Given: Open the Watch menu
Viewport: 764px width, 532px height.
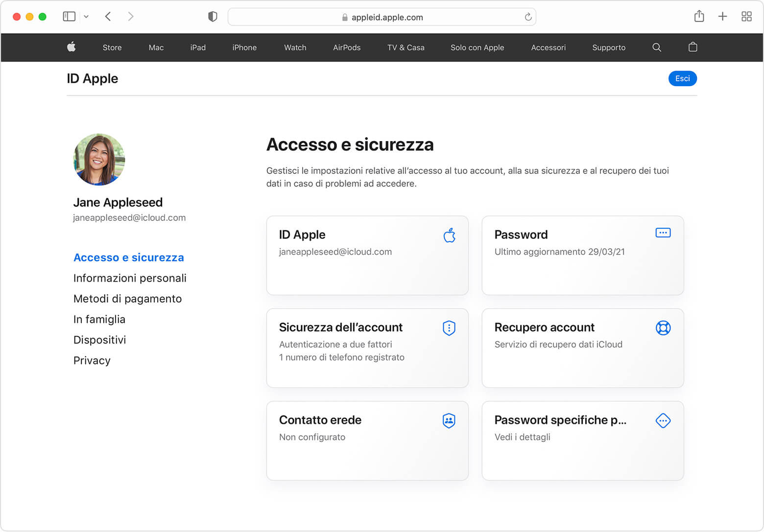Looking at the screenshot, I should point(295,48).
